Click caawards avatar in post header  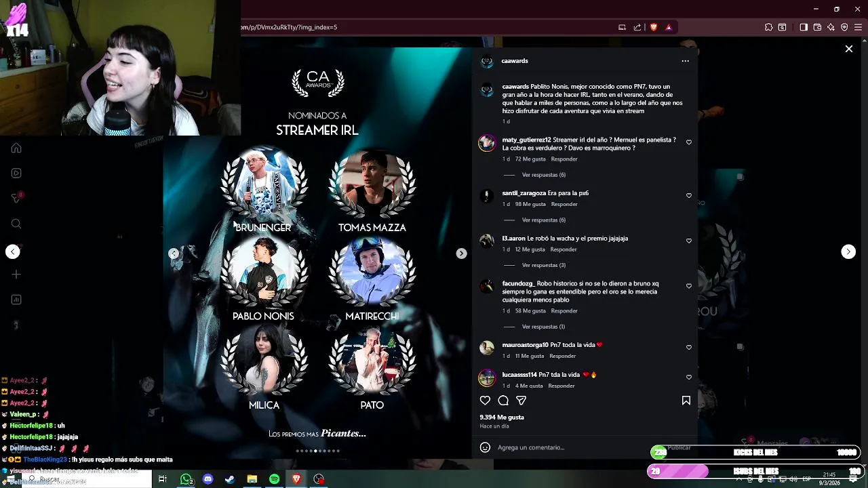point(487,62)
